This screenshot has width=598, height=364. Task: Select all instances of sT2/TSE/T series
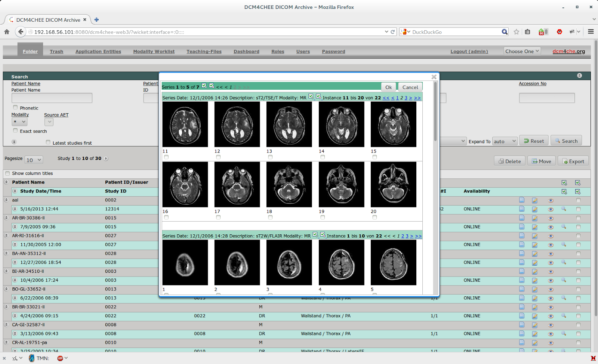[x=311, y=96]
